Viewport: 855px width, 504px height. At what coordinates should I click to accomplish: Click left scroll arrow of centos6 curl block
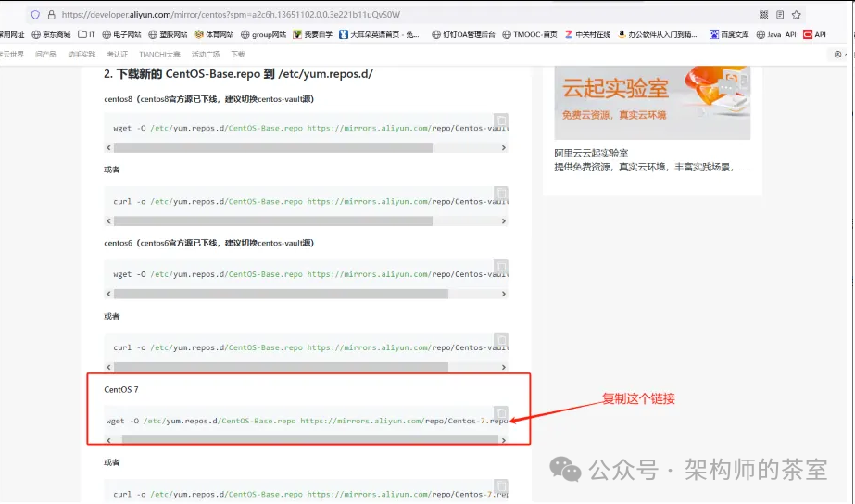tap(108, 367)
